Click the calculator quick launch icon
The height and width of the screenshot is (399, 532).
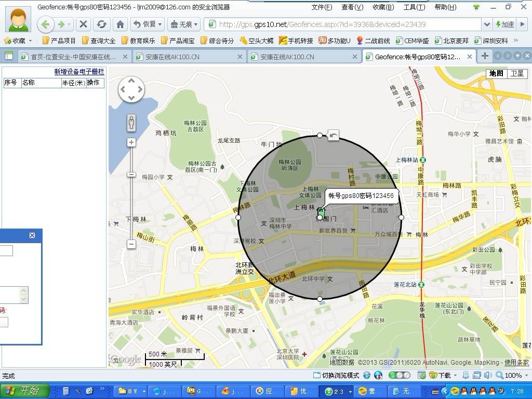(66, 391)
